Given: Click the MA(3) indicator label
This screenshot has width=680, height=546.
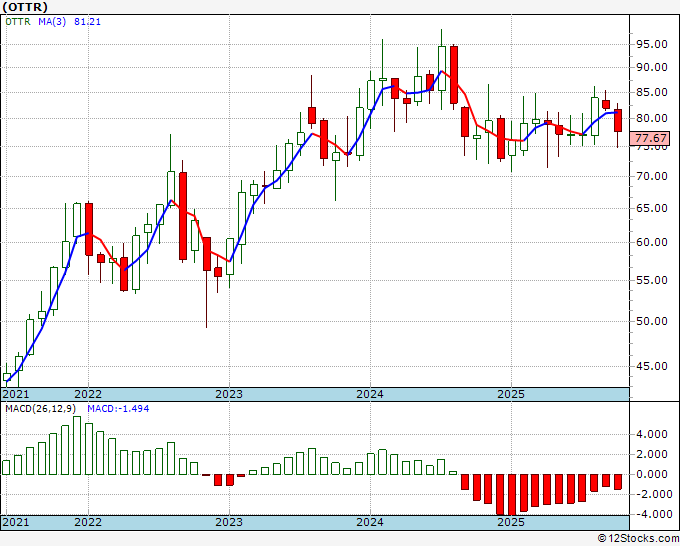Looking at the screenshot, I should coord(52,21).
